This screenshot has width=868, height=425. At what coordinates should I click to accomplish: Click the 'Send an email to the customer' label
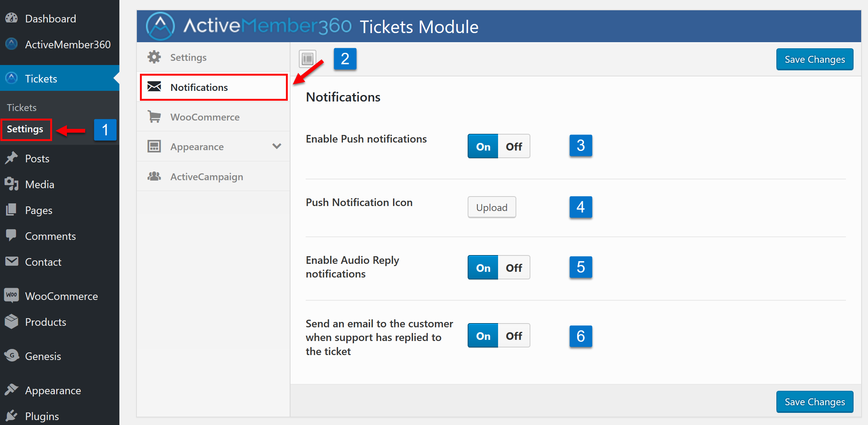point(379,338)
